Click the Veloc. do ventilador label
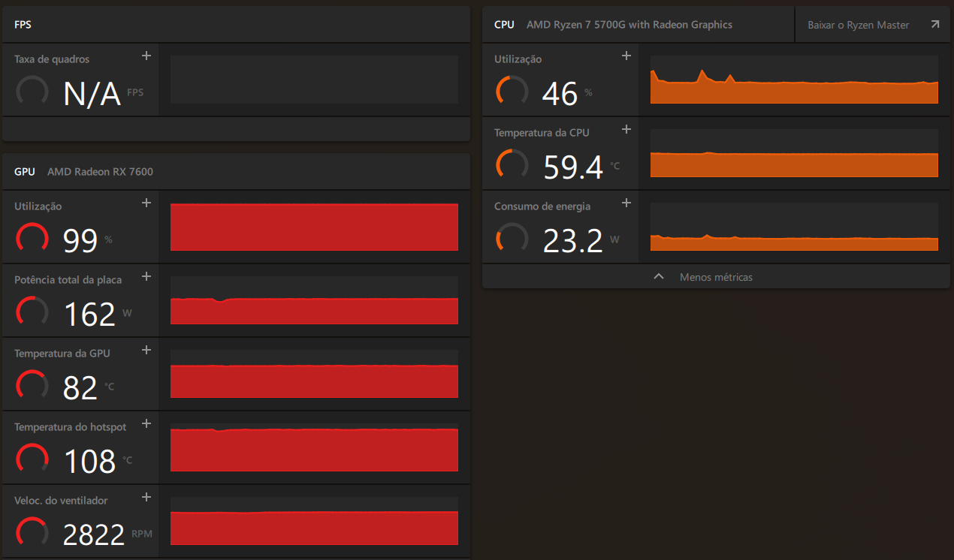The image size is (954, 560). click(61, 501)
